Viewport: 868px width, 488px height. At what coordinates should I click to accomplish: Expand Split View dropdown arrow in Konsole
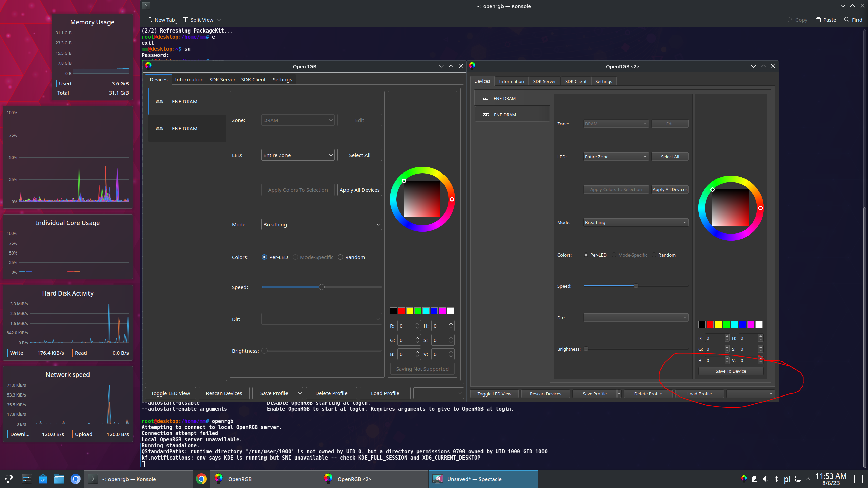point(219,20)
